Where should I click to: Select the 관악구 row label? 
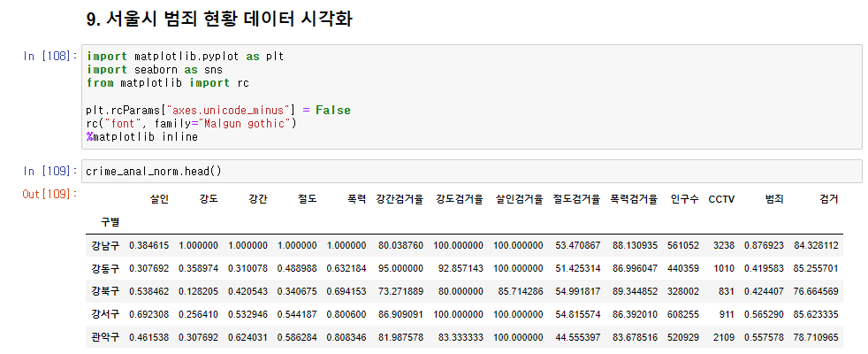104,337
